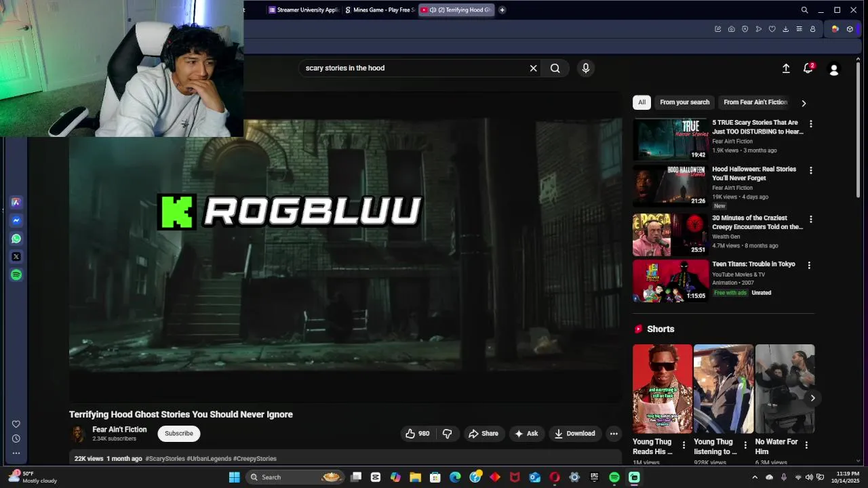
Task: Click the browser ad-blocker shield icon
Action: [x=745, y=29]
